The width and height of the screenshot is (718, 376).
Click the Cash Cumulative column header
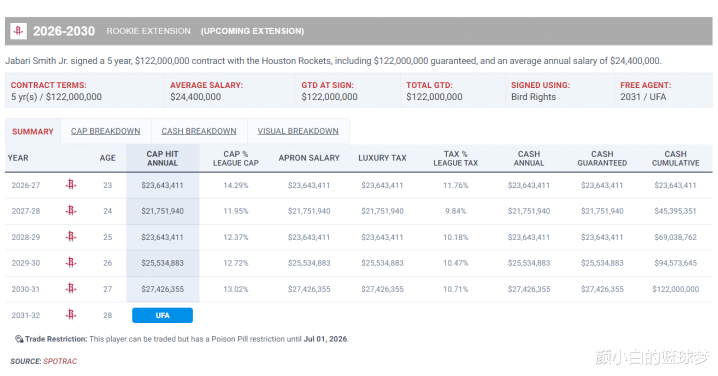(675, 158)
